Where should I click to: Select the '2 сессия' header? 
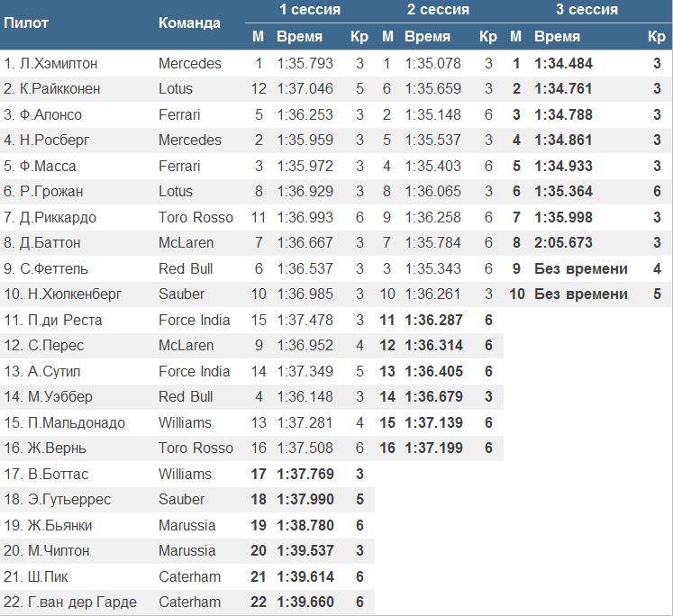click(438, 10)
